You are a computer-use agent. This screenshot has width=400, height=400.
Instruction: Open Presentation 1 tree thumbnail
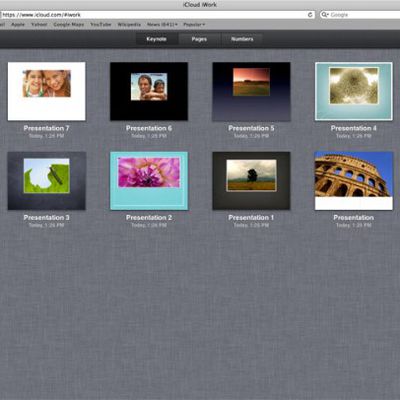coord(251,181)
